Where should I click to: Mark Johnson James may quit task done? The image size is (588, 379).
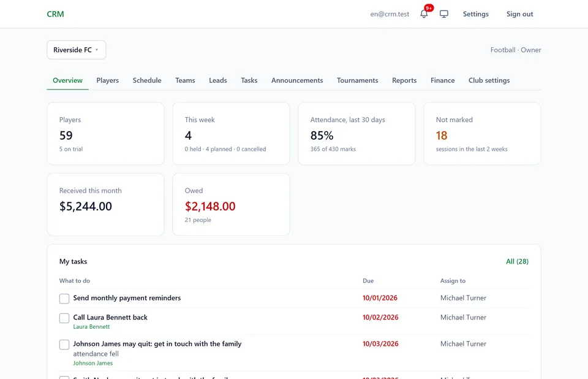pyautogui.click(x=64, y=345)
